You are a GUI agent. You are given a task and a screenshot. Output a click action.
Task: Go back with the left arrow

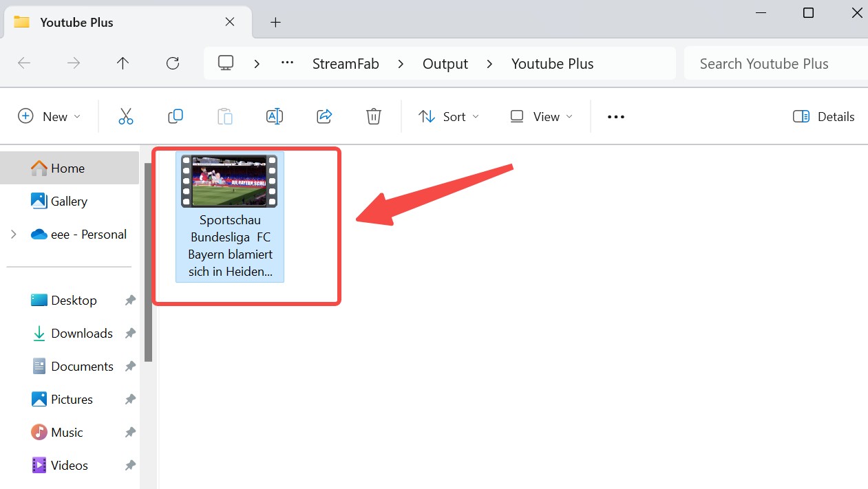pyautogui.click(x=24, y=63)
